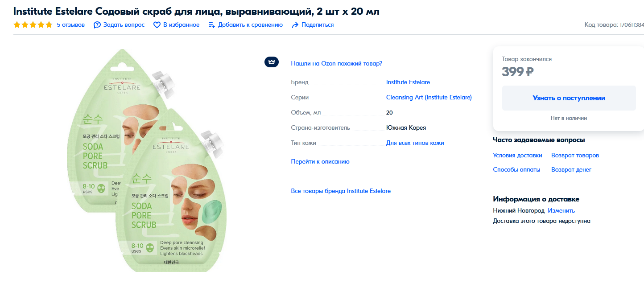644x308 pixels.
Task: Add product via В избранное
Action: click(182, 25)
